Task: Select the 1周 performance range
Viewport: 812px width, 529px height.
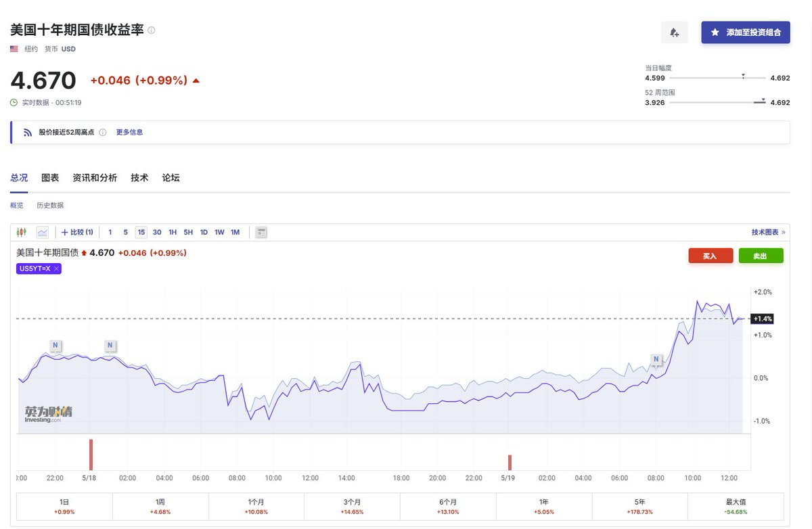Action: tap(160, 506)
